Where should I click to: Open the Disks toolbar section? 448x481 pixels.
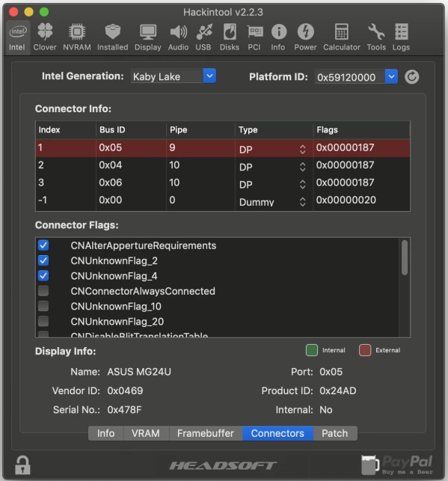230,37
